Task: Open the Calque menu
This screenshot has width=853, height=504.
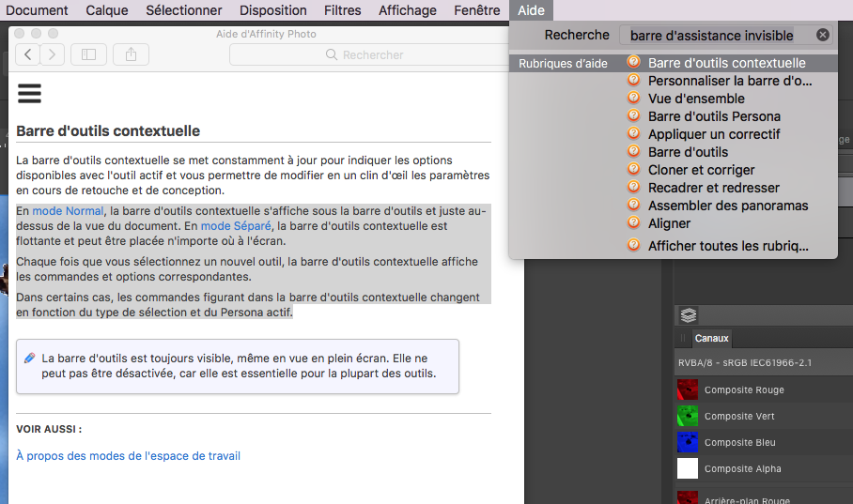Action: (107, 10)
